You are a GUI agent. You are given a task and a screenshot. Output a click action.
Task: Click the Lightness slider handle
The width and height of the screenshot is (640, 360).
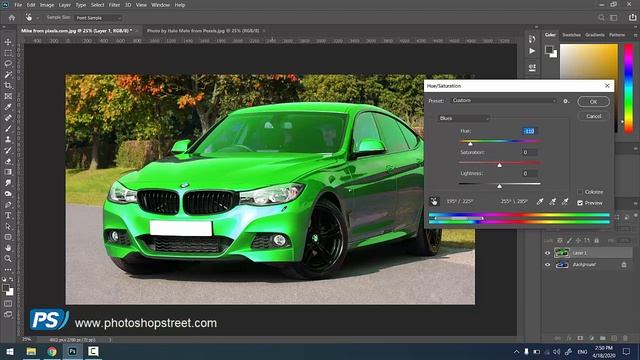coord(499,186)
